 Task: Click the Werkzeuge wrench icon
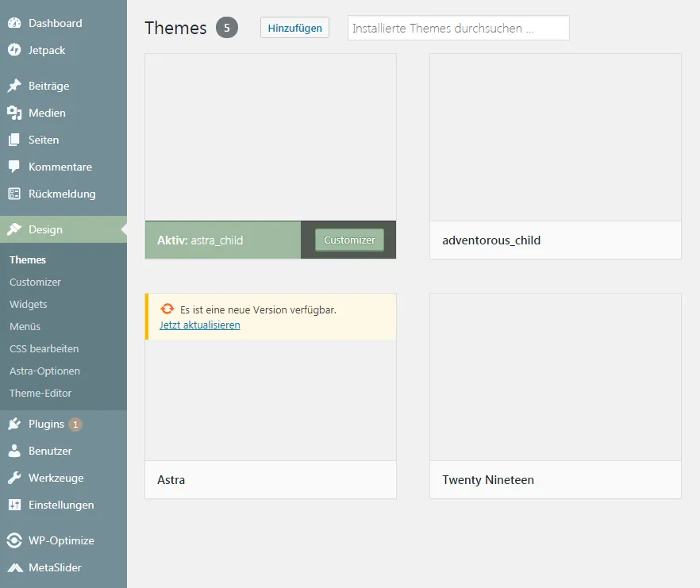click(x=14, y=478)
